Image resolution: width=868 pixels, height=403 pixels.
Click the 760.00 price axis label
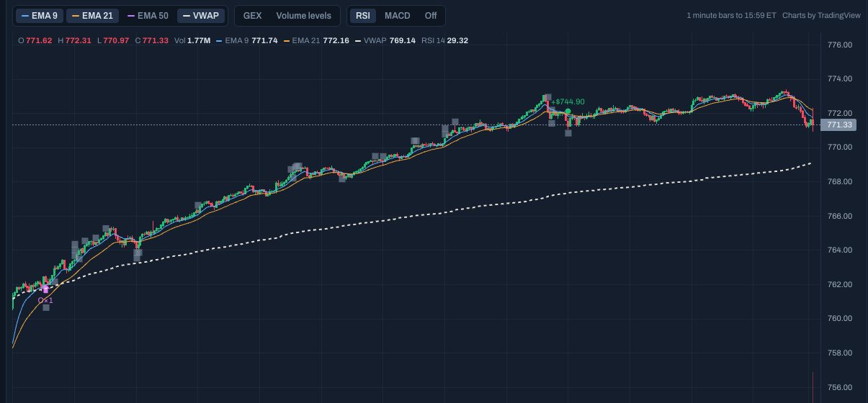(840, 319)
